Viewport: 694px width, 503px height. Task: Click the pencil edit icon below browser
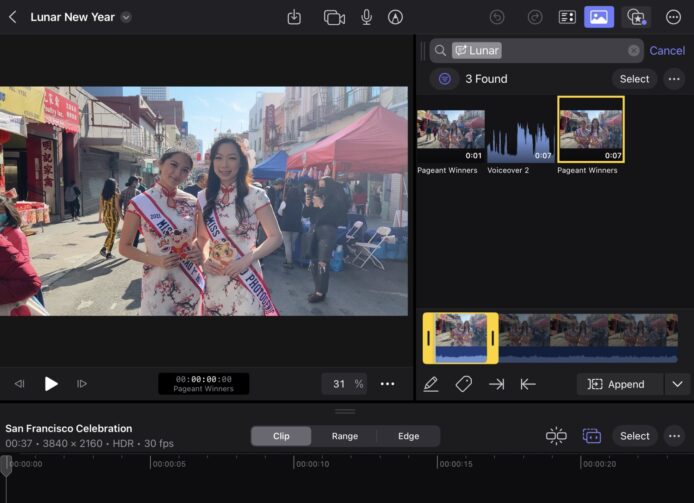click(431, 384)
